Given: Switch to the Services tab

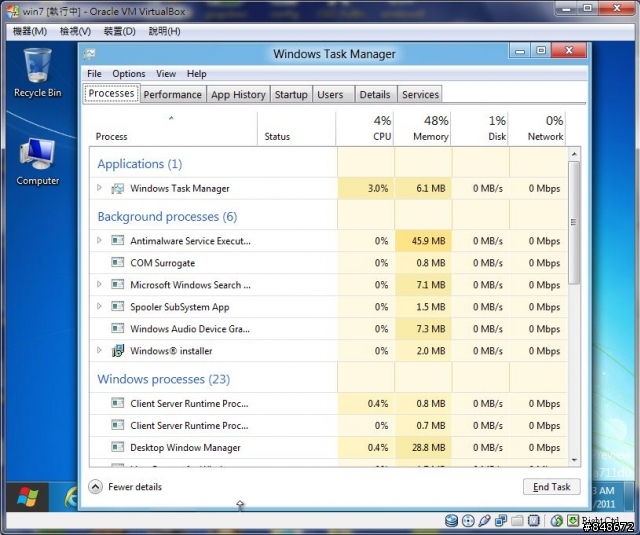Looking at the screenshot, I should 420,94.
